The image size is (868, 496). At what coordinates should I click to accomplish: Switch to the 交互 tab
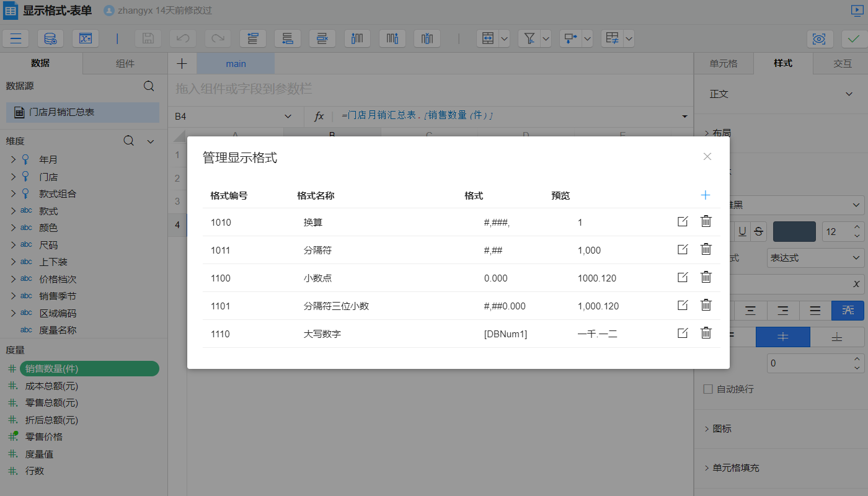(843, 63)
